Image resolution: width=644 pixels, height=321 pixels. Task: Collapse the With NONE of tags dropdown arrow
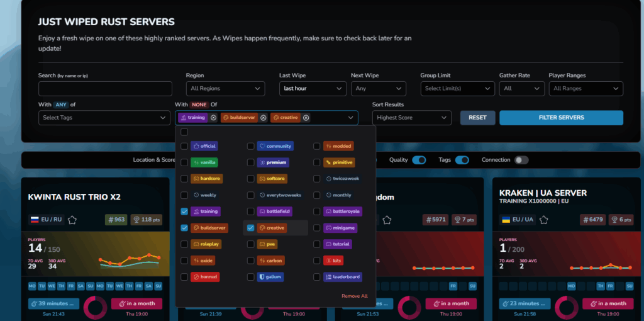pos(350,118)
